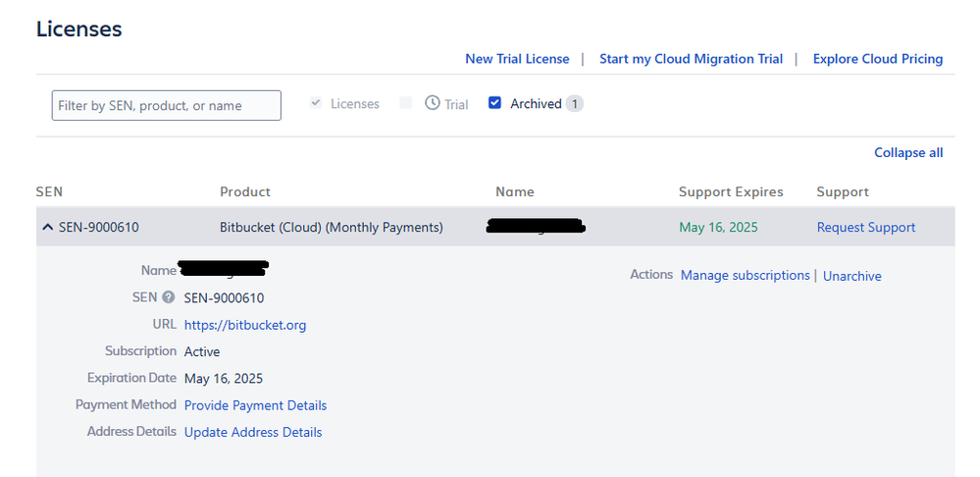Click SEN-9000610 value in details panel
980x477 pixels.
tap(224, 298)
